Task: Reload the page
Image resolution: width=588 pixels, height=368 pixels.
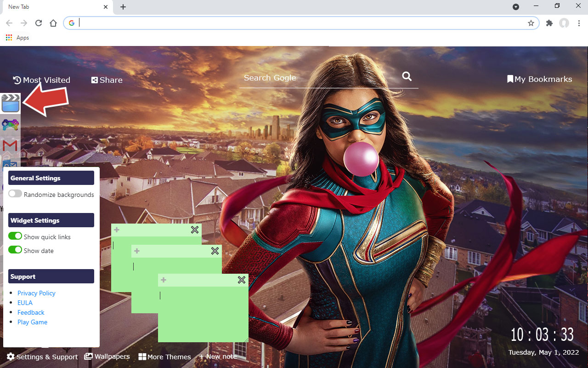Action: 39,23
